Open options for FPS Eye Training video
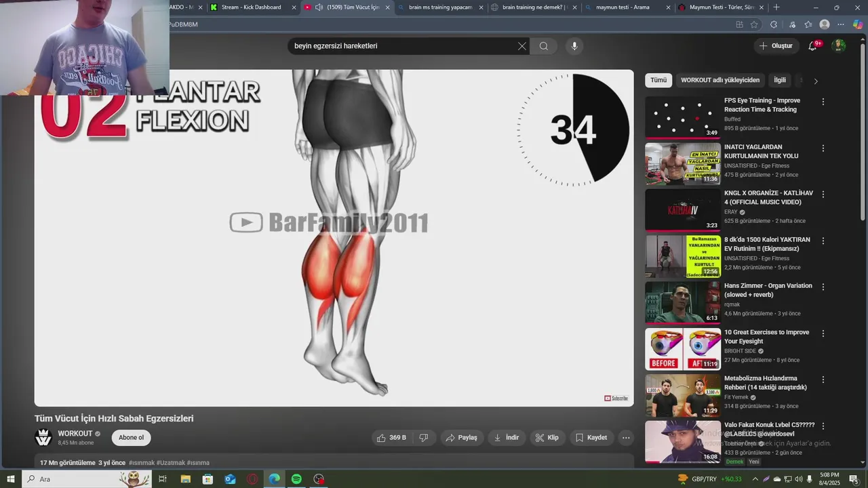 (823, 102)
